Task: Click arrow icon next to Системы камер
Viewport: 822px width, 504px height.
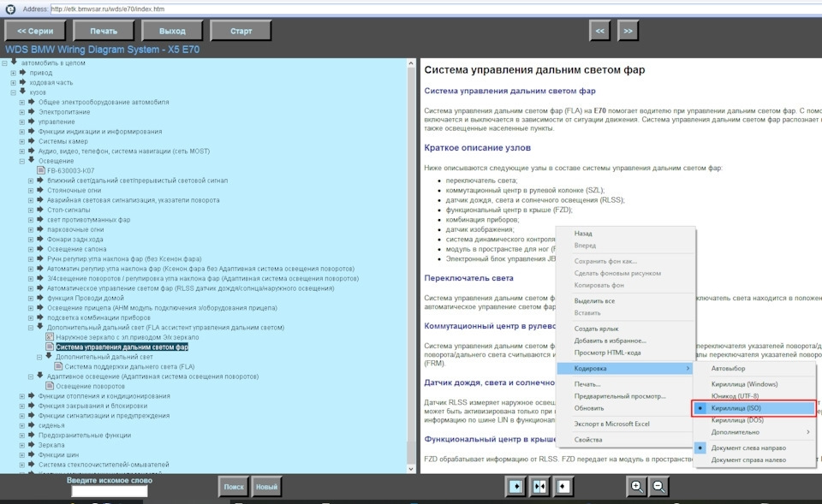Action: 32,141
